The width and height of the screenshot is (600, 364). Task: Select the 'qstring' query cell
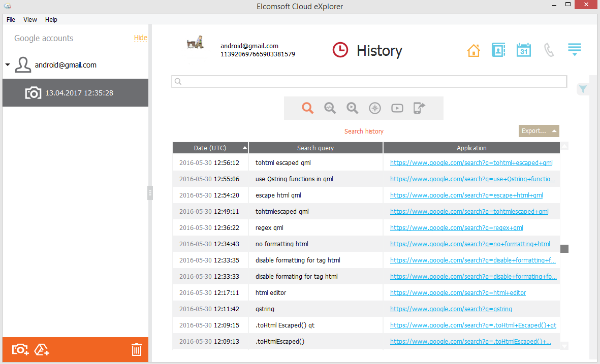315,309
